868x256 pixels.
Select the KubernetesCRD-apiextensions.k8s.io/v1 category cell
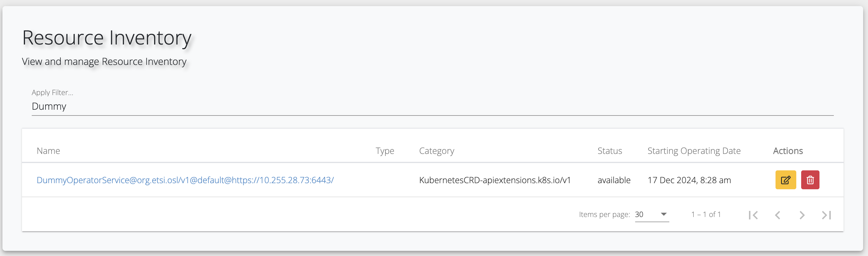click(x=495, y=180)
